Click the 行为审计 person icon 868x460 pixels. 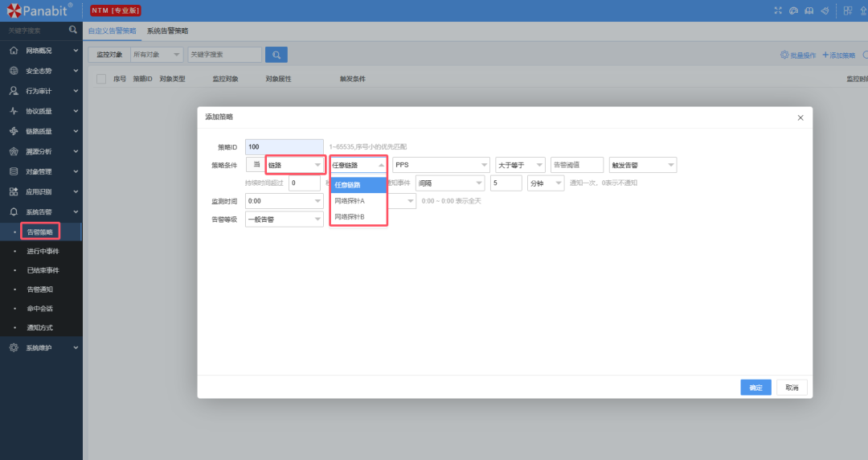click(14, 91)
